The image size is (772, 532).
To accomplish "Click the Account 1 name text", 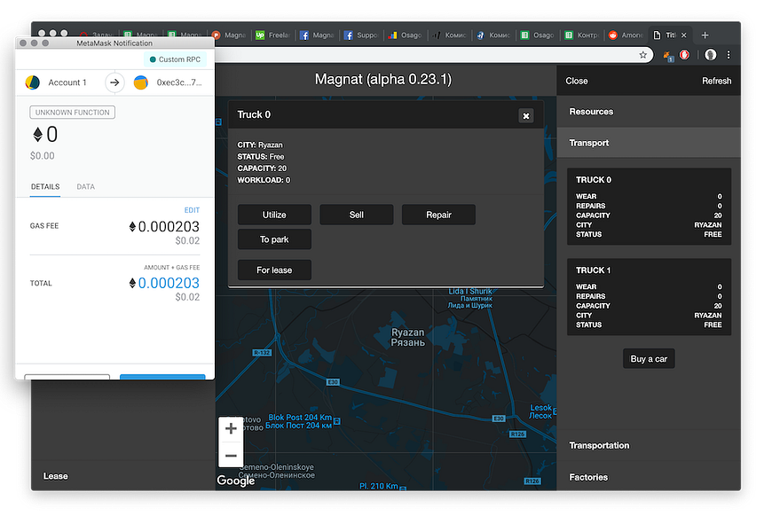I will 67,82.
